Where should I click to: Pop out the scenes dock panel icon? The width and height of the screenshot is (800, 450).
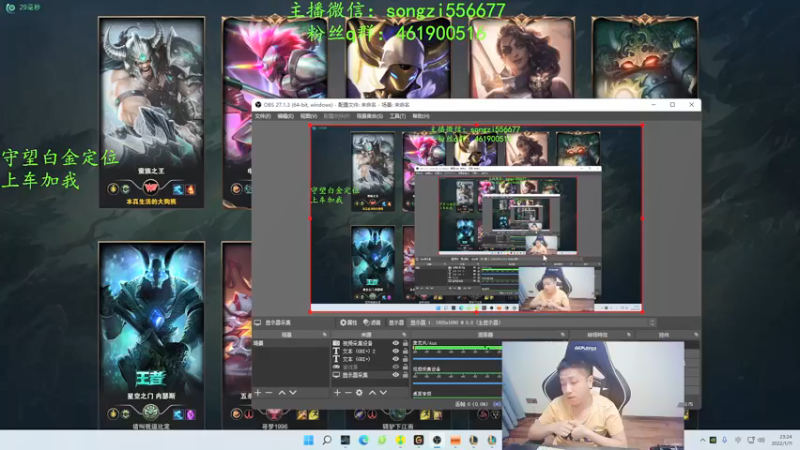click(324, 335)
